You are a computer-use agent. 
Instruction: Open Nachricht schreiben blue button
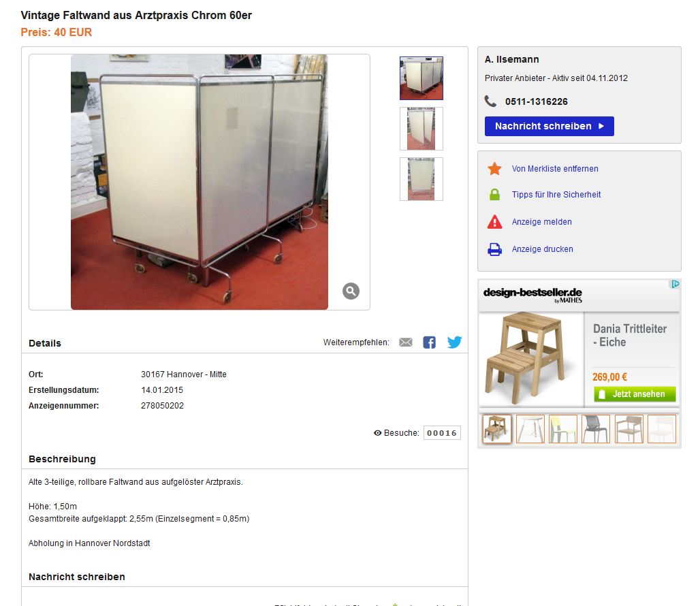point(550,126)
